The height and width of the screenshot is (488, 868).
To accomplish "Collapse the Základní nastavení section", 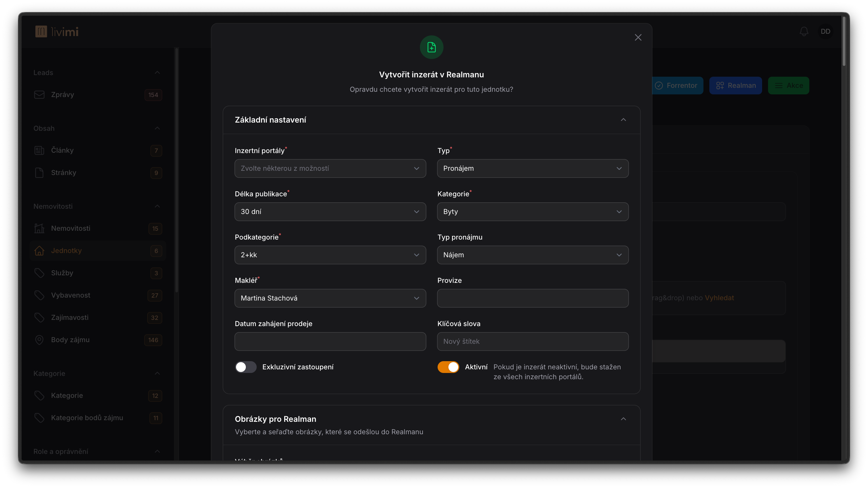I will coord(623,120).
